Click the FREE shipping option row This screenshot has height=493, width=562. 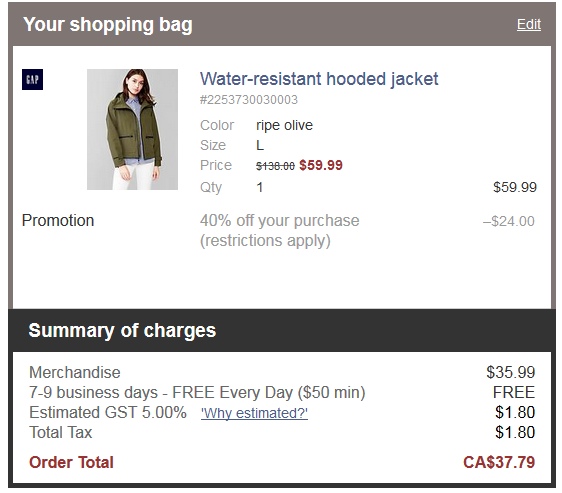282,392
